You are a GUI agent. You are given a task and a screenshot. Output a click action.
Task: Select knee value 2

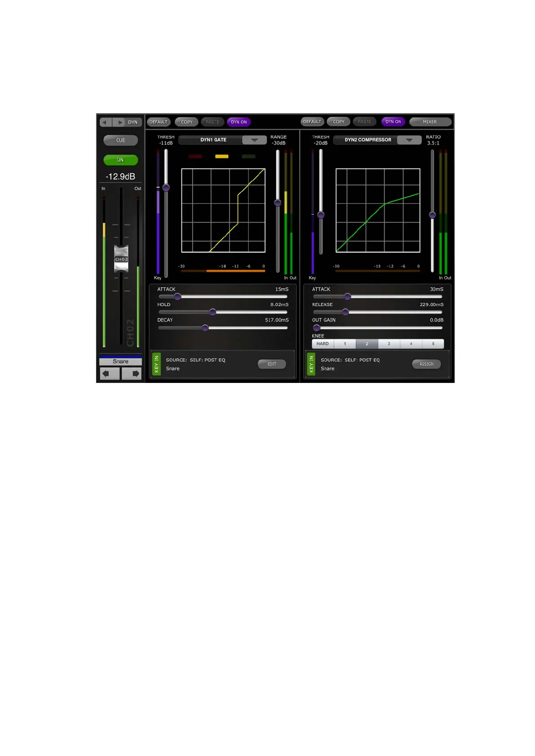367,344
